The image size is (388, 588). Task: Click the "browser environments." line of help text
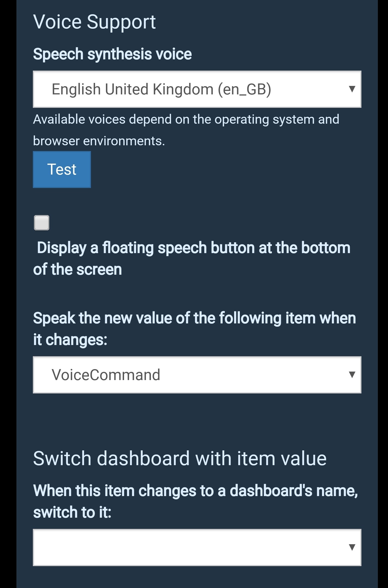coord(99,141)
